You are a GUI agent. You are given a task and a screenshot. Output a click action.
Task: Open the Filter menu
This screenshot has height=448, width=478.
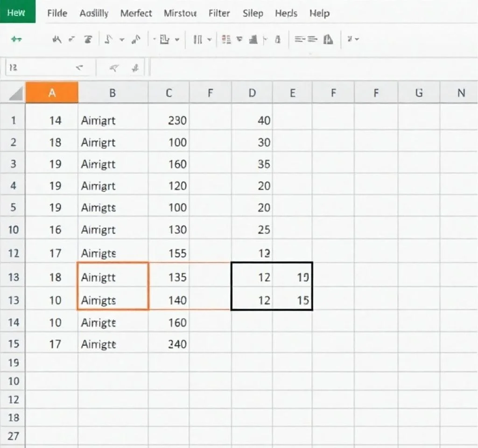click(219, 14)
